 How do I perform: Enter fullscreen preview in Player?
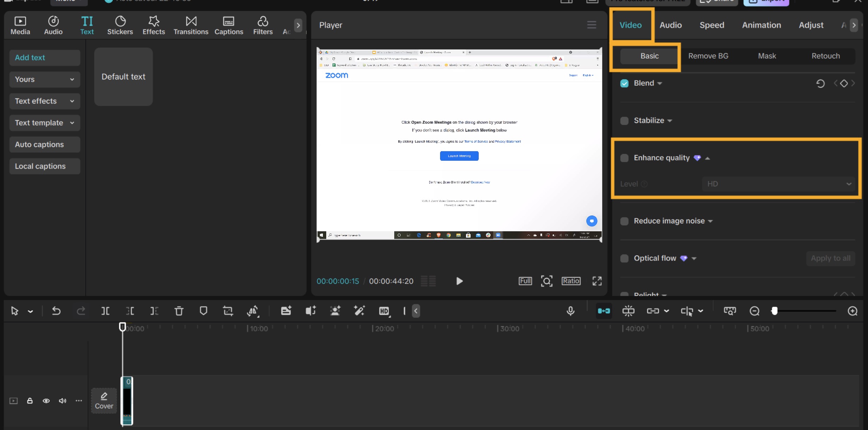point(597,281)
